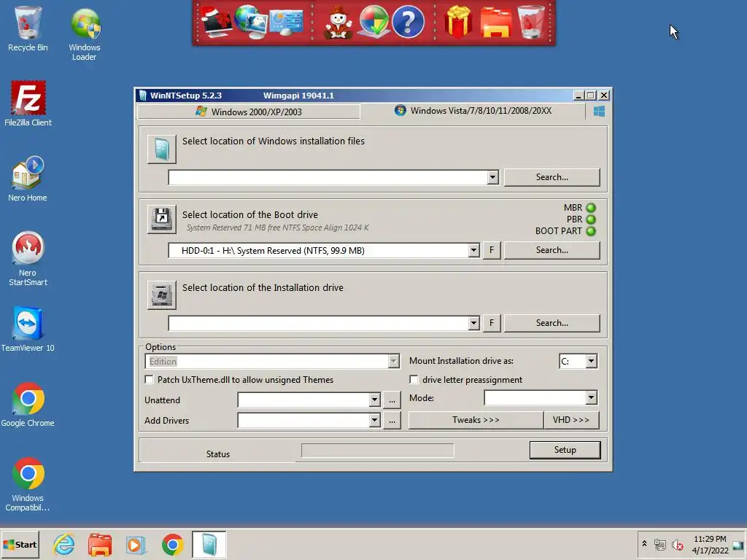The width and height of the screenshot is (747, 560).
Task: Launch the FileZilla Client desktop icon
Action: 28,104
